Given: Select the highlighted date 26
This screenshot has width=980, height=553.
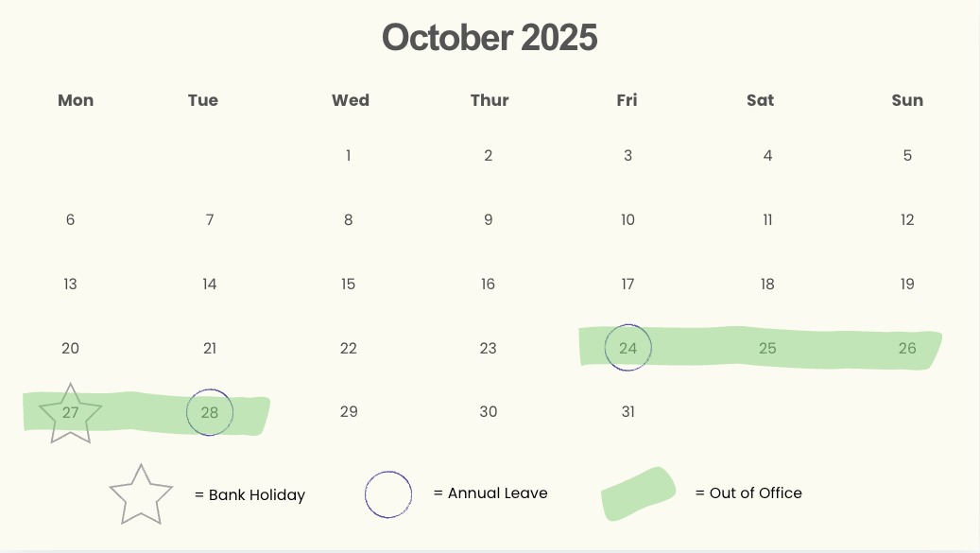Looking at the screenshot, I should (907, 348).
